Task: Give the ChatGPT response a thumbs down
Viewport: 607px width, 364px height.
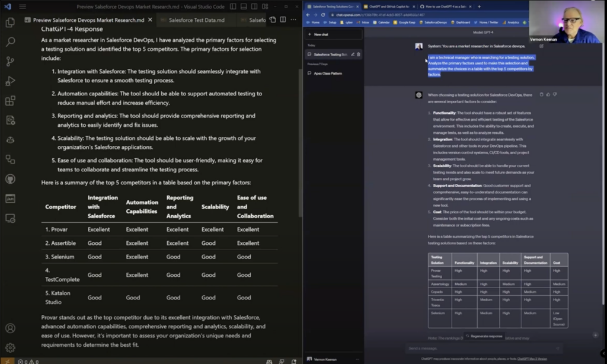Action: pyautogui.click(x=555, y=94)
